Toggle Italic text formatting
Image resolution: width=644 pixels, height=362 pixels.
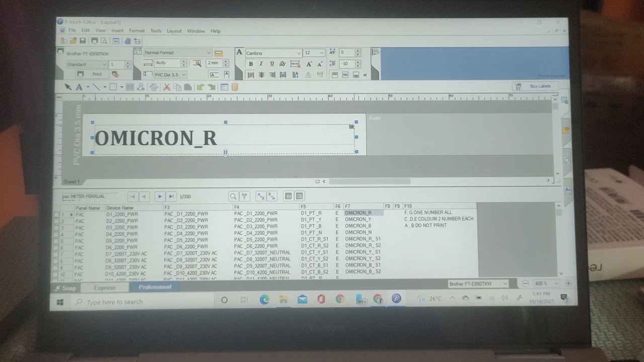[x=261, y=64]
